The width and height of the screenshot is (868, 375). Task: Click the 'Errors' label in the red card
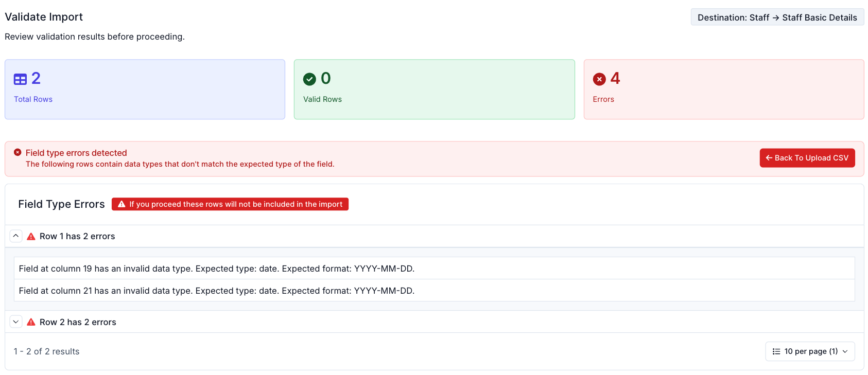(x=603, y=99)
